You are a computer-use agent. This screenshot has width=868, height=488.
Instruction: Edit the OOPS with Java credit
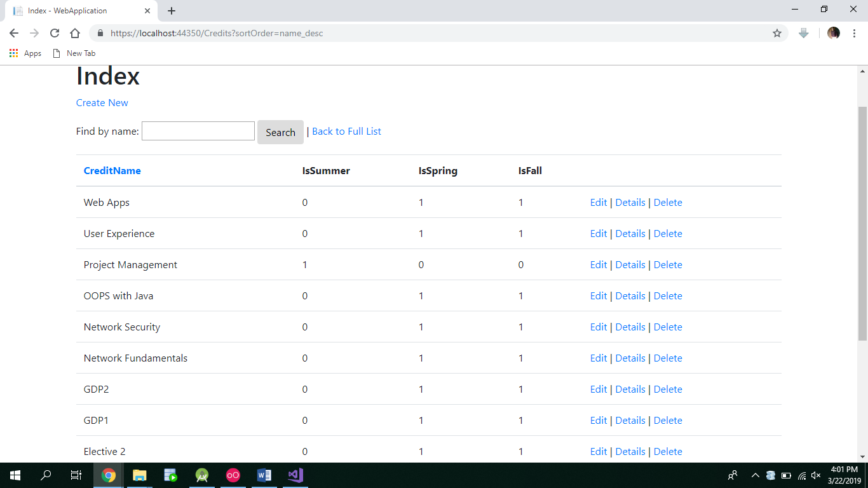[x=599, y=296]
